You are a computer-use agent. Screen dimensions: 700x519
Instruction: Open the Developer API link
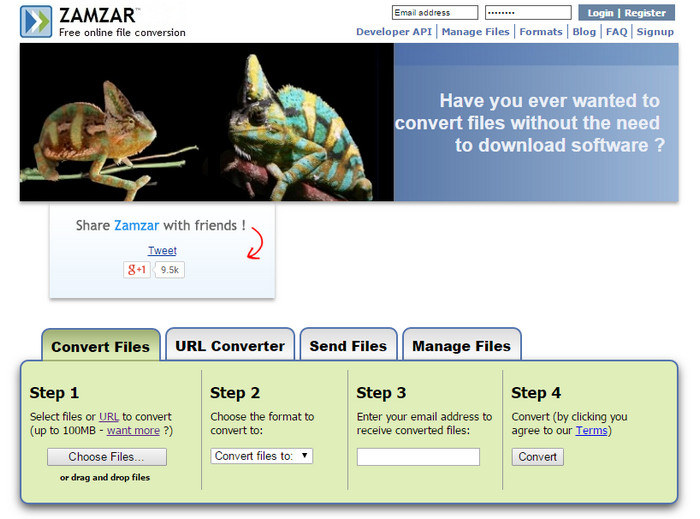(394, 32)
